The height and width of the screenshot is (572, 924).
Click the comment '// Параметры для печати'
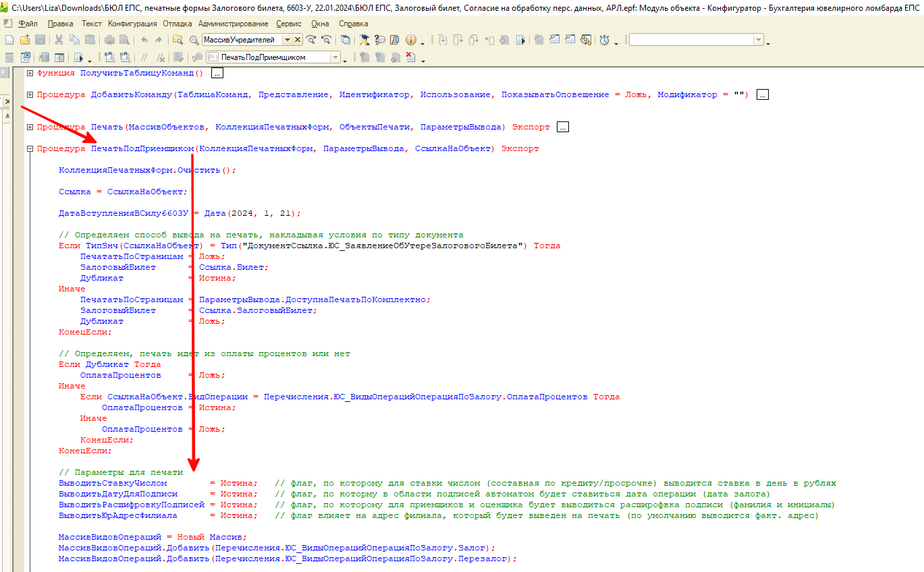[121, 472]
